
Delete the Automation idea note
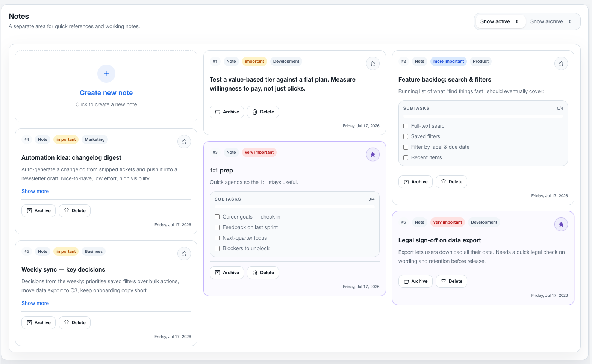(x=74, y=211)
